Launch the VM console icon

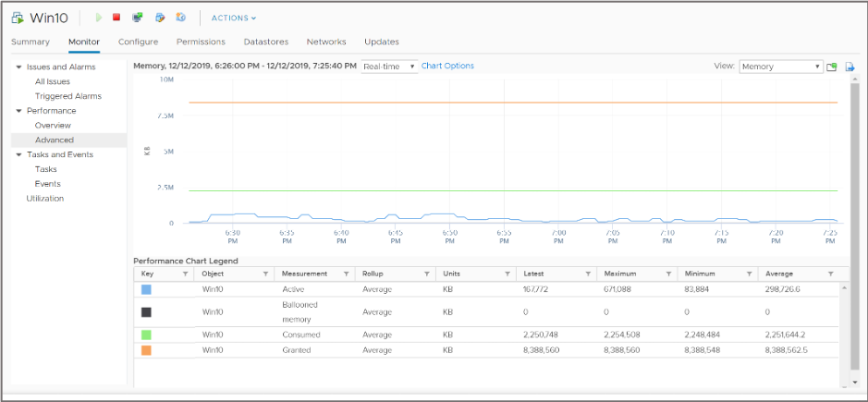tap(138, 18)
